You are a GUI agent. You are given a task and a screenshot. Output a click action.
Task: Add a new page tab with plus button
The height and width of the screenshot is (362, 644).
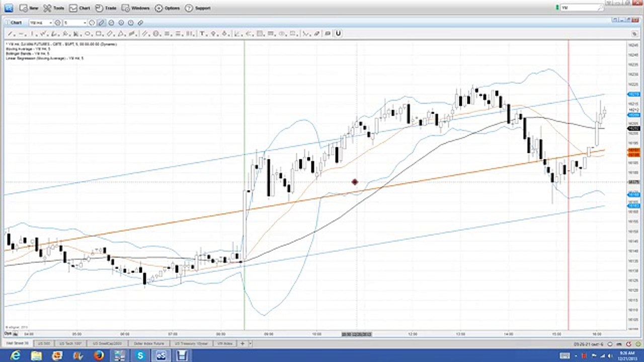click(x=243, y=343)
